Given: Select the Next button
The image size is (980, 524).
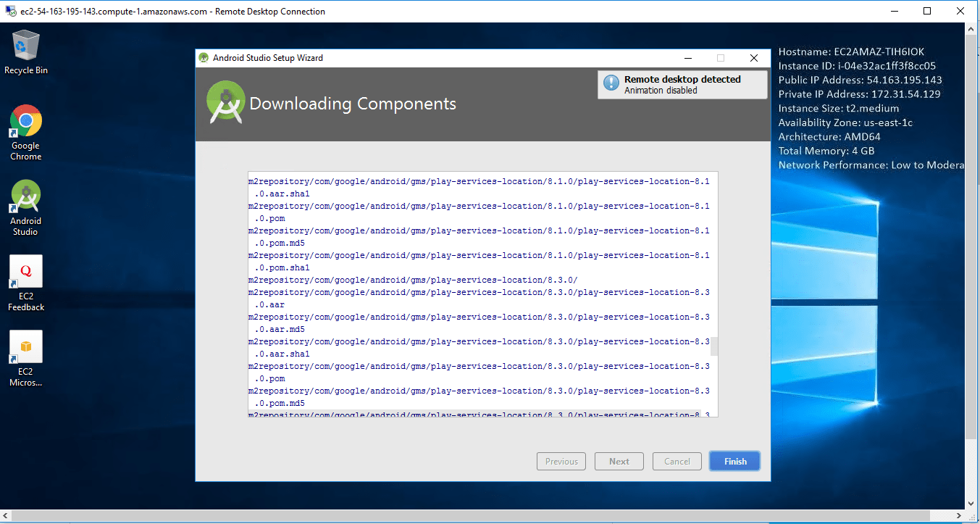Looking at the screenshot, I should [x=619, y=461].
